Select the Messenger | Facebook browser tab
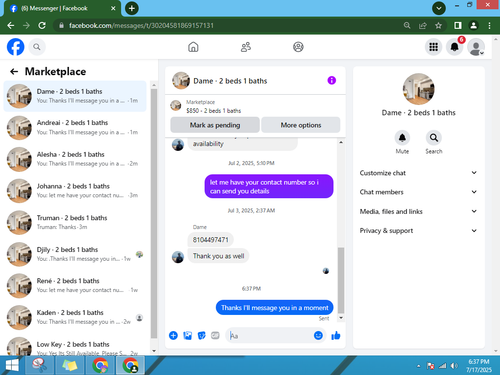 pyautogui.click(x=62, y=9)
